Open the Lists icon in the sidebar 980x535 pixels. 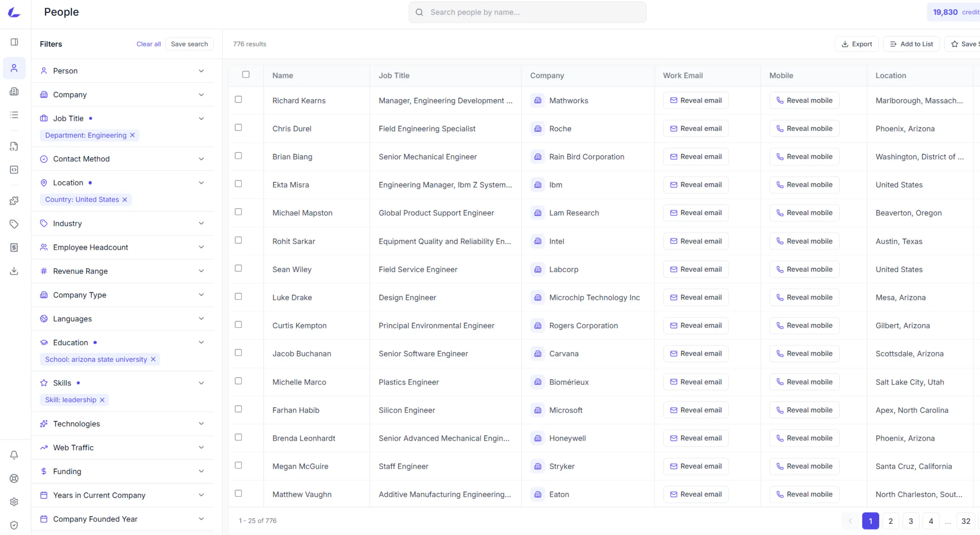point(14,115)
